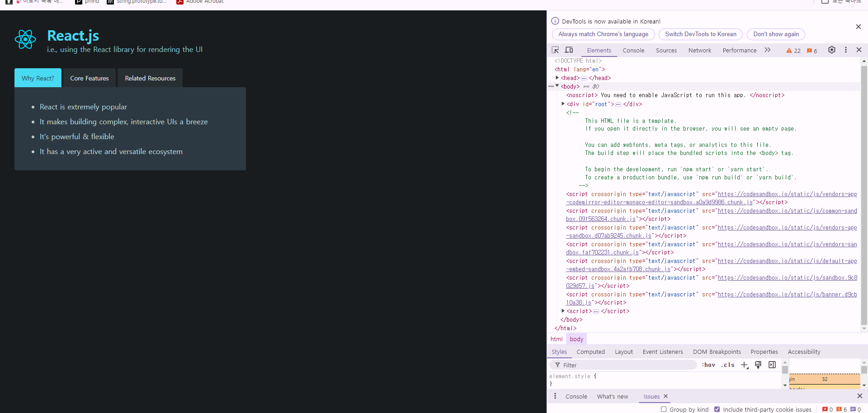Switch to the Computed styles tab
This screenshot has width=868, height=413.
click(x=590, y=352)
